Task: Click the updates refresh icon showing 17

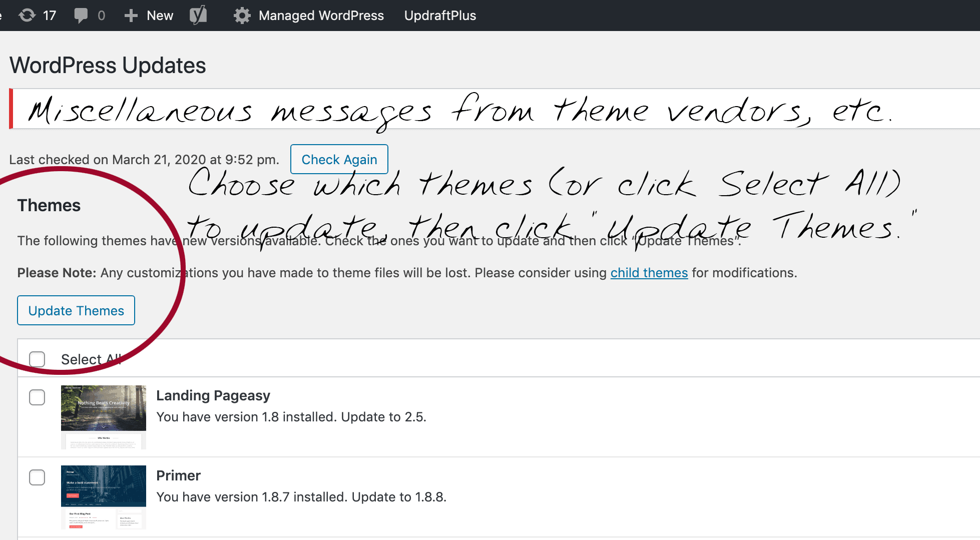Action: (27, 16)
